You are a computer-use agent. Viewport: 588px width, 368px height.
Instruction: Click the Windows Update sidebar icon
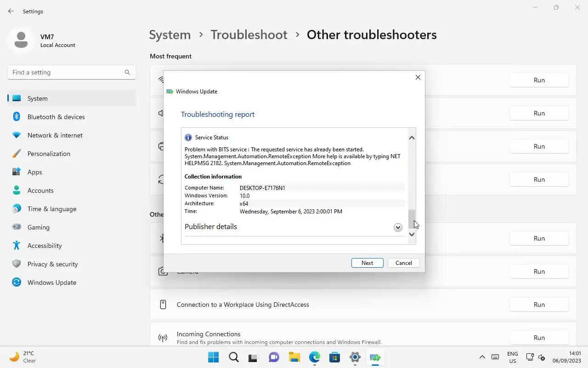pyautogui.click(x=17, y=282)
